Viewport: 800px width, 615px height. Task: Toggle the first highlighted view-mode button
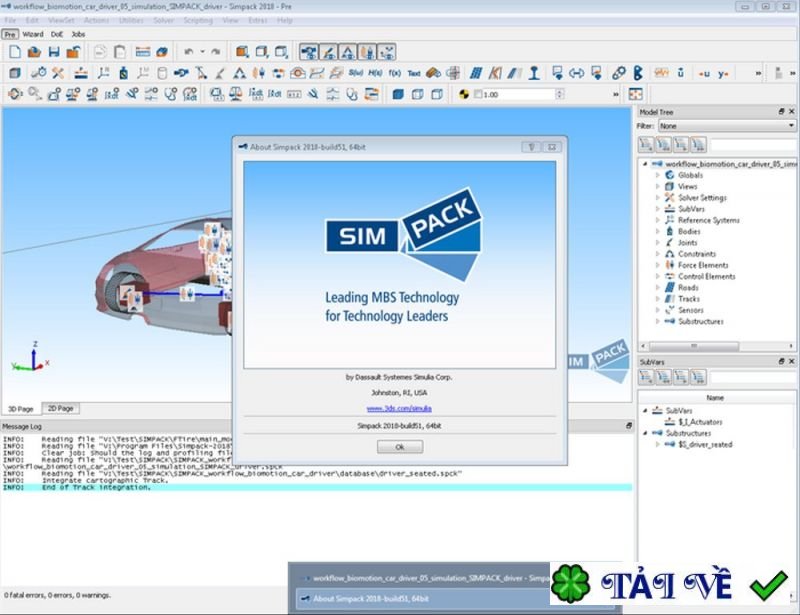[x=309, y=52]
